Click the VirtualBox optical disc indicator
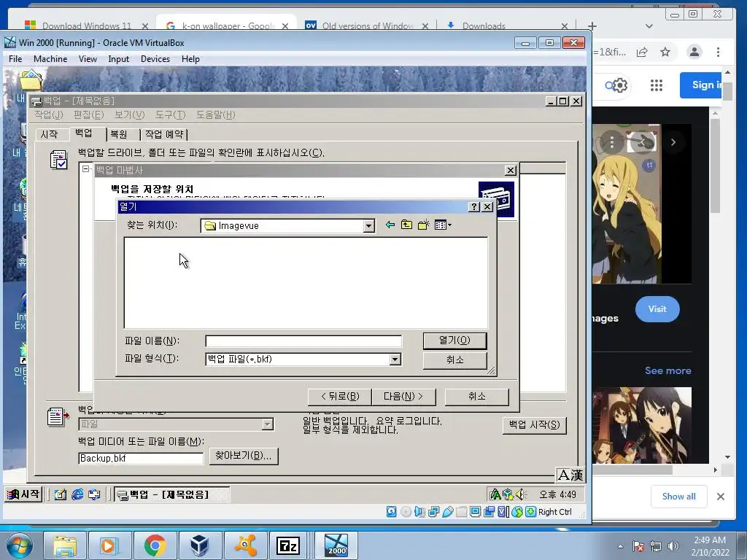 (406, 512)
